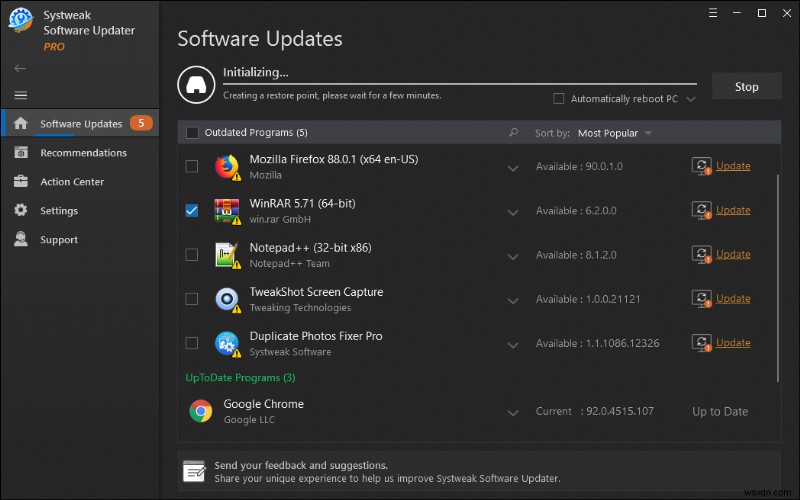The height and width of the screenshot is (500, 800).
Task: Go back using the left arrow
Action: [x=20, y=68]
